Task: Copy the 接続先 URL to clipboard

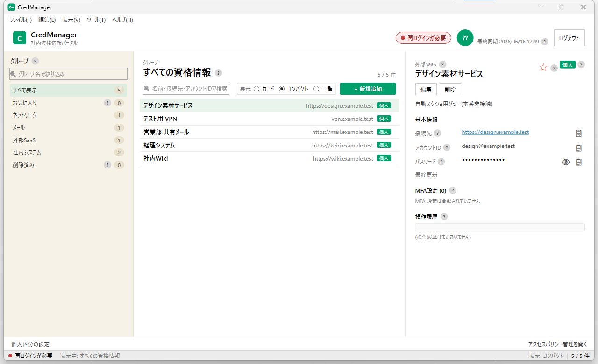Action: [578, 133]
